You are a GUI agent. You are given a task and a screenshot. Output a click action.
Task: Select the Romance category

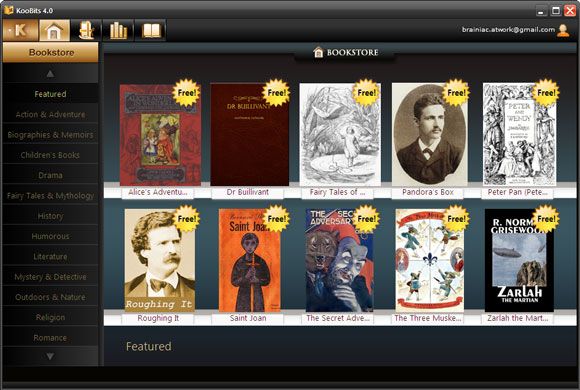(x=50, y=338)
